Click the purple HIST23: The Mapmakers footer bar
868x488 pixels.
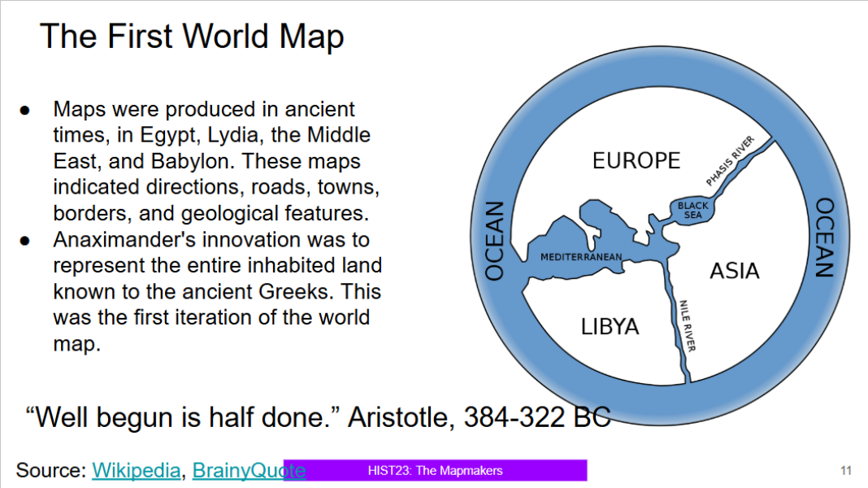(436, 470)
